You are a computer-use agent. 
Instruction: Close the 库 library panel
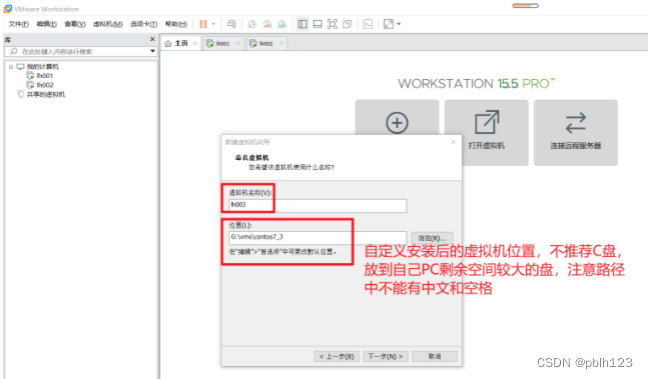pyautogui.click(x=152, y=39)
